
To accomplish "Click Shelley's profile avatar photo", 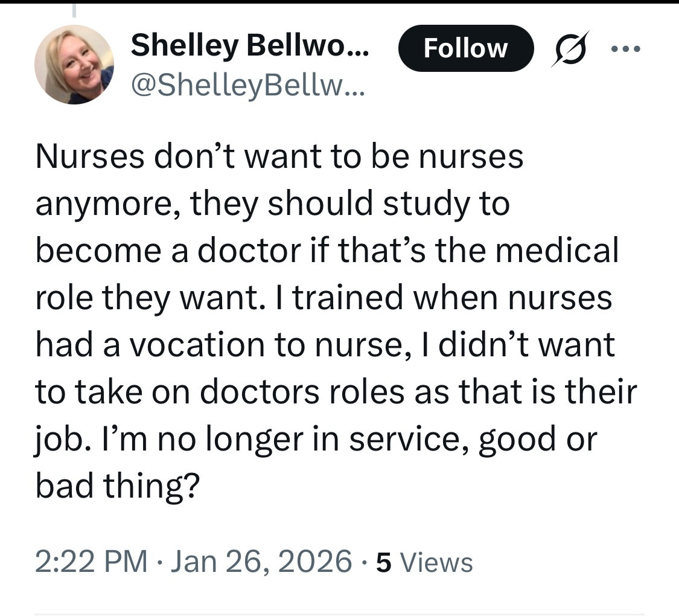I will pyautogui.click(x=74, y=65).
